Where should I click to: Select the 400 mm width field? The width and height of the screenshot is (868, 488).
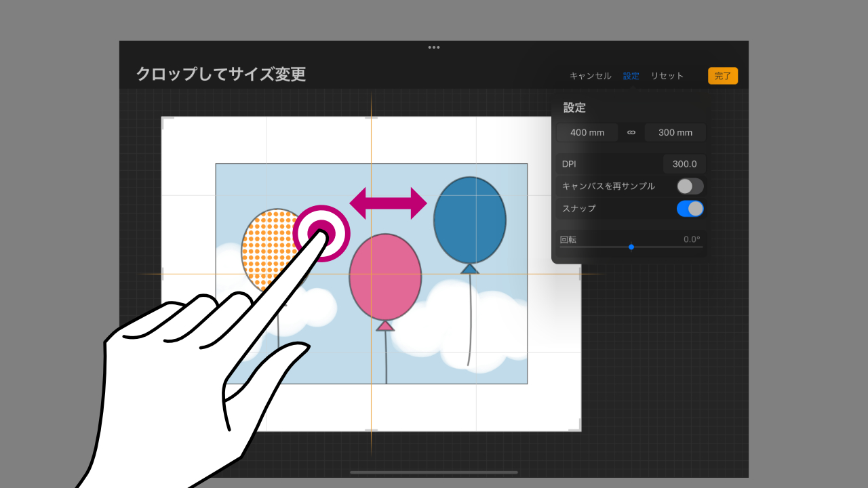click(587, 132)
